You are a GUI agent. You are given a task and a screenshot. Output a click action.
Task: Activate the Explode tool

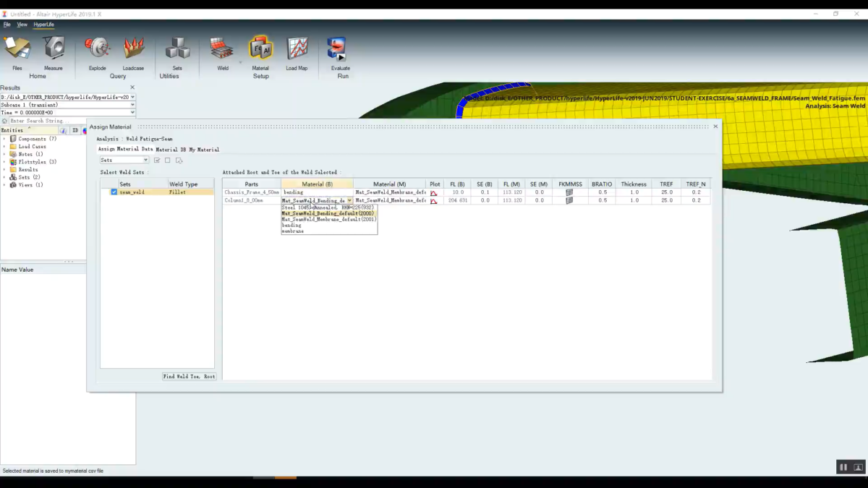click(x=98, y=53)
